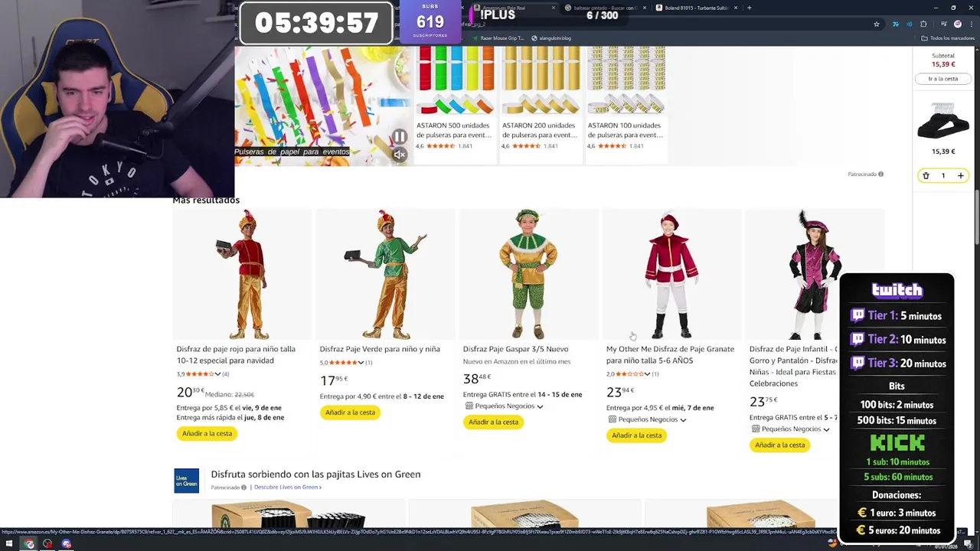Increase cart quantity with plus button
This screenshot has height=551, width=980.
click(960, 176)
